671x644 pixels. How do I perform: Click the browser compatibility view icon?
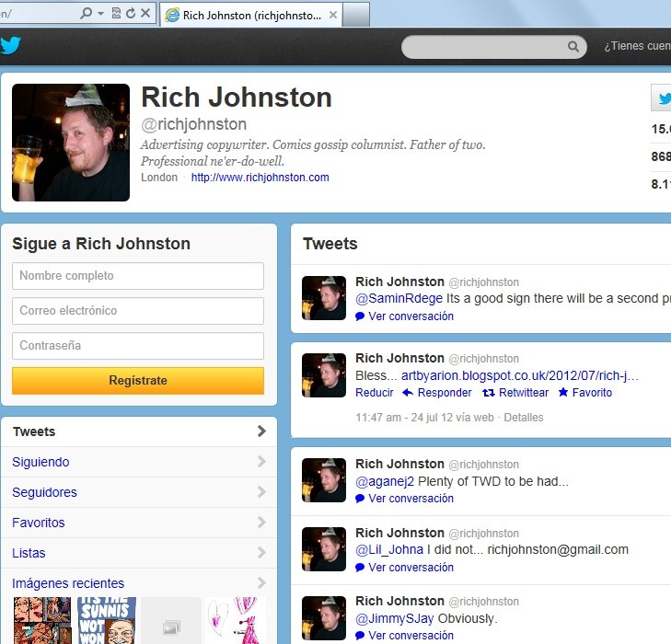116,13
